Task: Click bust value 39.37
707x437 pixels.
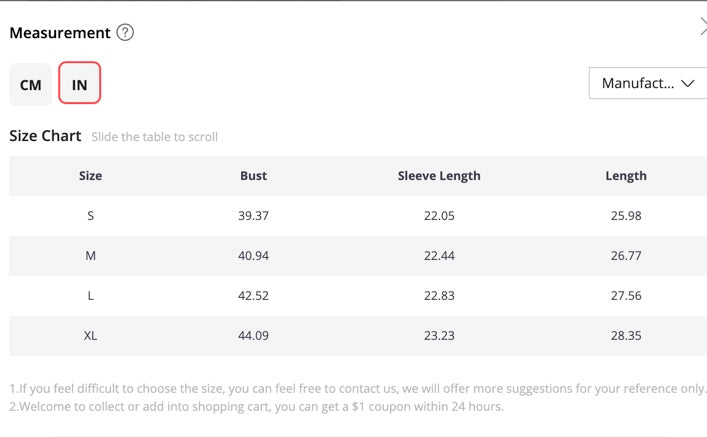Action: click(254, 216)
